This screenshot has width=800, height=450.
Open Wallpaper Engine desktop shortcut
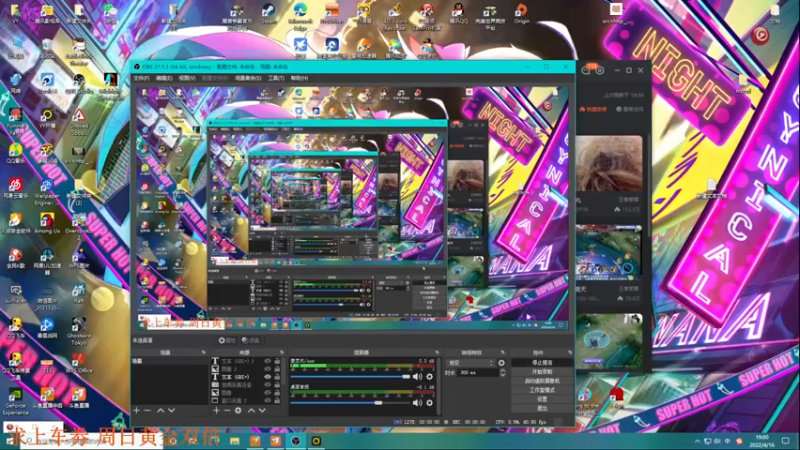point(47,191)
